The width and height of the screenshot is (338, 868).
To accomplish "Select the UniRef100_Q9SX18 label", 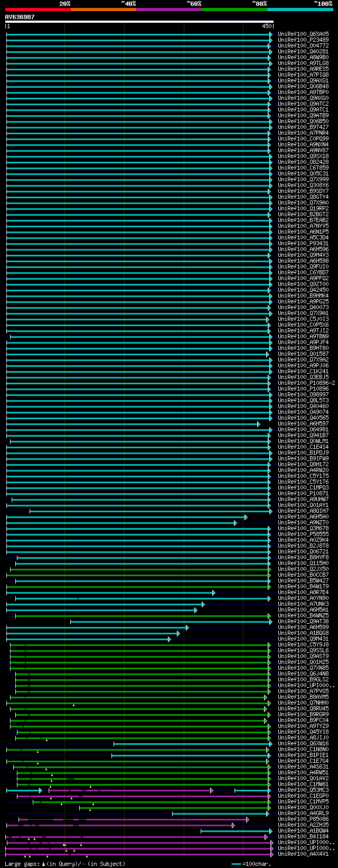I will coord(303,156).
